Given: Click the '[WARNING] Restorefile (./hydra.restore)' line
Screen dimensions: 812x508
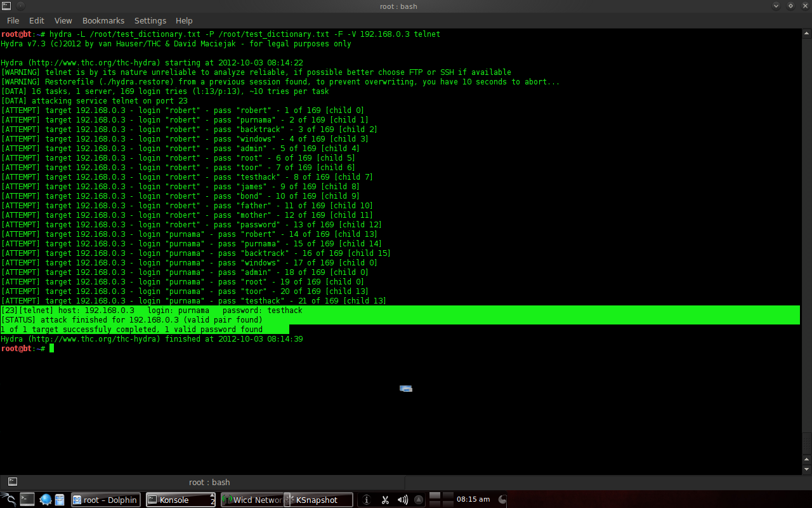Looking at the screenshot, I should (x=280, y=82).
